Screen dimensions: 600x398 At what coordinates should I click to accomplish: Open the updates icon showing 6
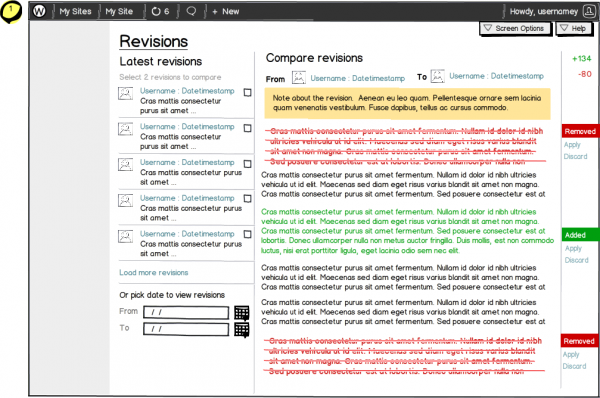pyautogui.click(x=160, y=11)
